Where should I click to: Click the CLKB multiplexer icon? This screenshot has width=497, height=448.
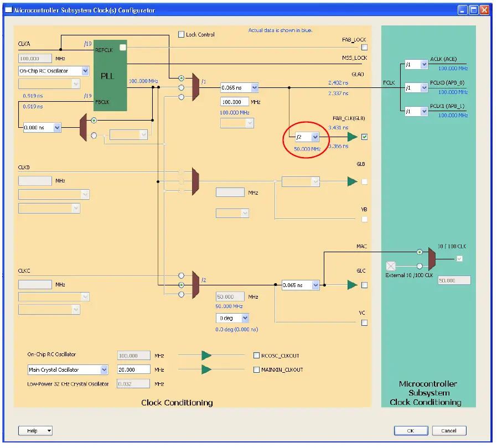pyautogui.click(x=195, y=181)
